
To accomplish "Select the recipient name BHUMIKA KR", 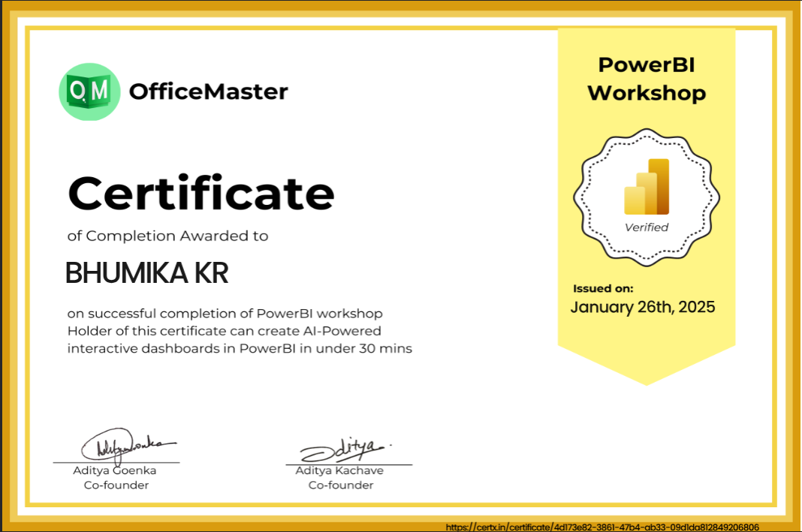I will pos(146,274).
